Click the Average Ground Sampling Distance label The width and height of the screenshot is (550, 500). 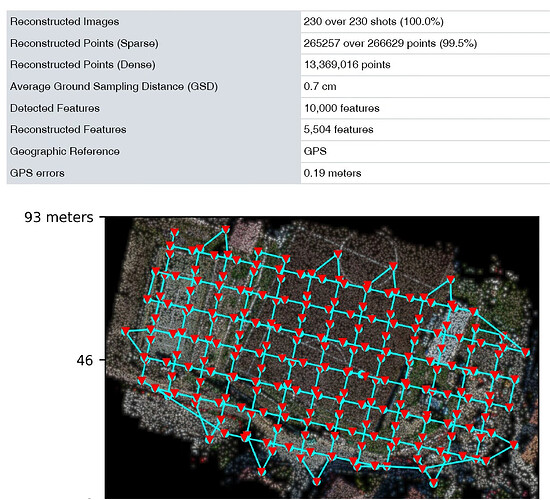click(x=114, y=87)
